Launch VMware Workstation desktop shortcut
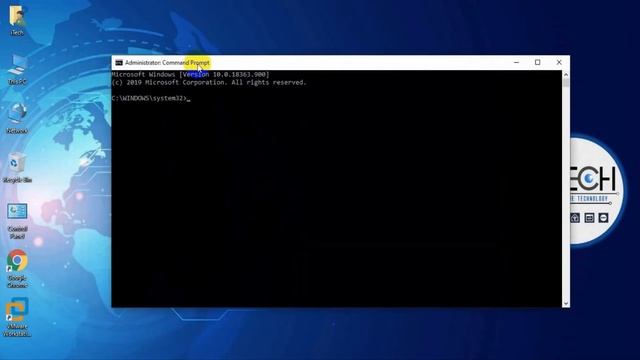The height and width of the screenshot is (360, 640). pos(17,317)
